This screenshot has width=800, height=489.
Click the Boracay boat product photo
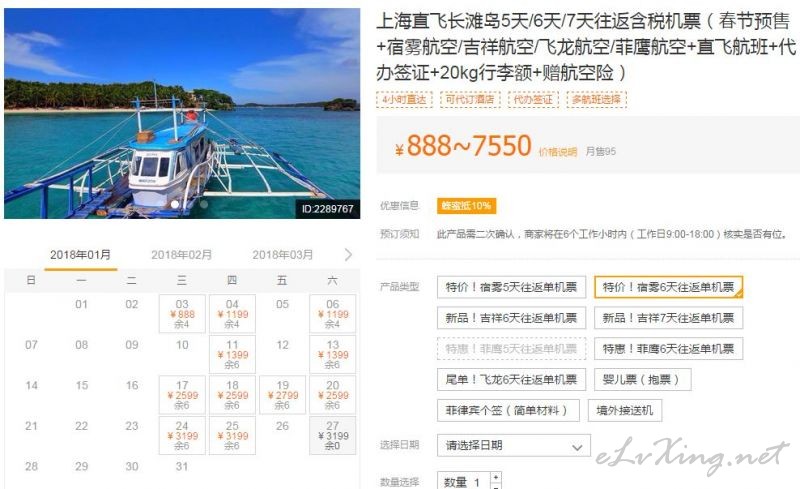click(182, 113)
